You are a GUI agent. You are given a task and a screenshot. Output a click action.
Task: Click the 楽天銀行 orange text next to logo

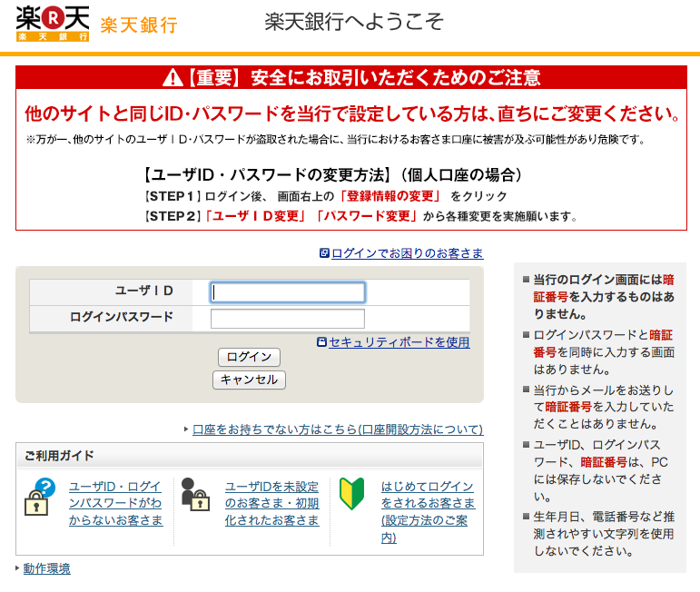point(139,25)
